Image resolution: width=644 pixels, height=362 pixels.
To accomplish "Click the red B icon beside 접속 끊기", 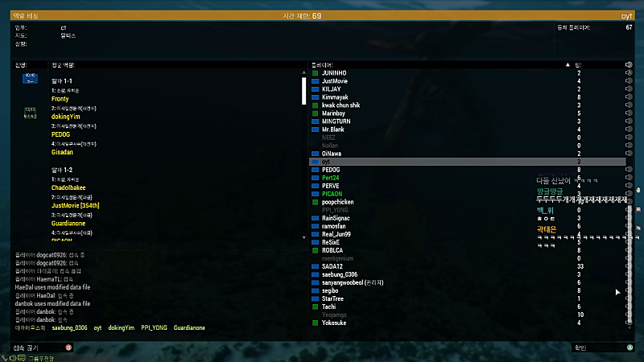I will click(x=68, y=348).
